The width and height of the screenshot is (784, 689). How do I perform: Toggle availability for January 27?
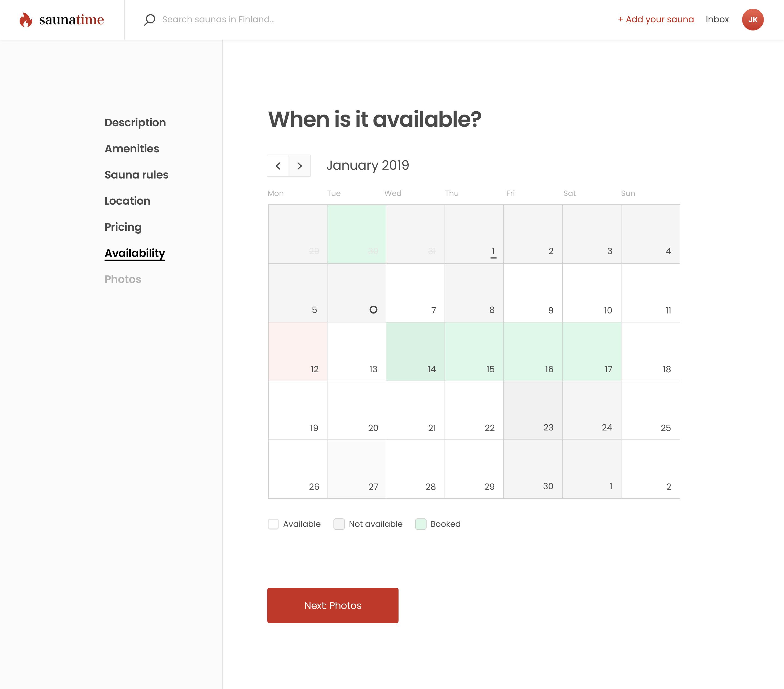pyautogui.click(x=356, y=469)
